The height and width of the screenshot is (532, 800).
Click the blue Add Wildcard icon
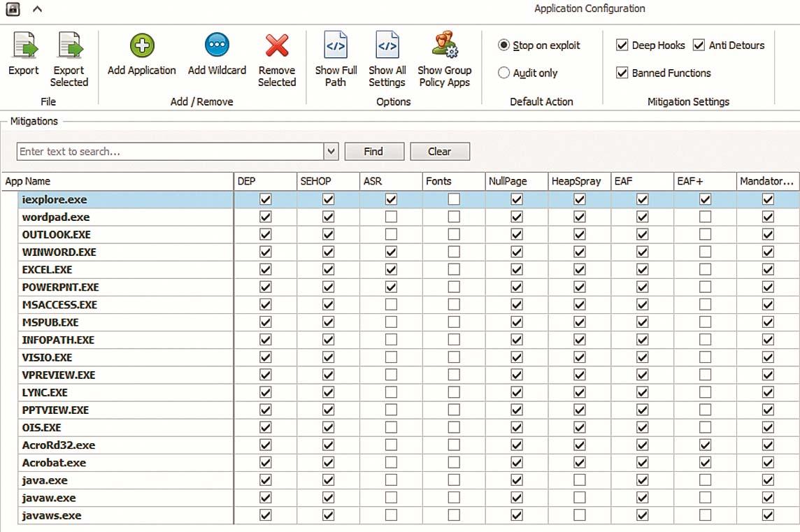tap(217, 46)
